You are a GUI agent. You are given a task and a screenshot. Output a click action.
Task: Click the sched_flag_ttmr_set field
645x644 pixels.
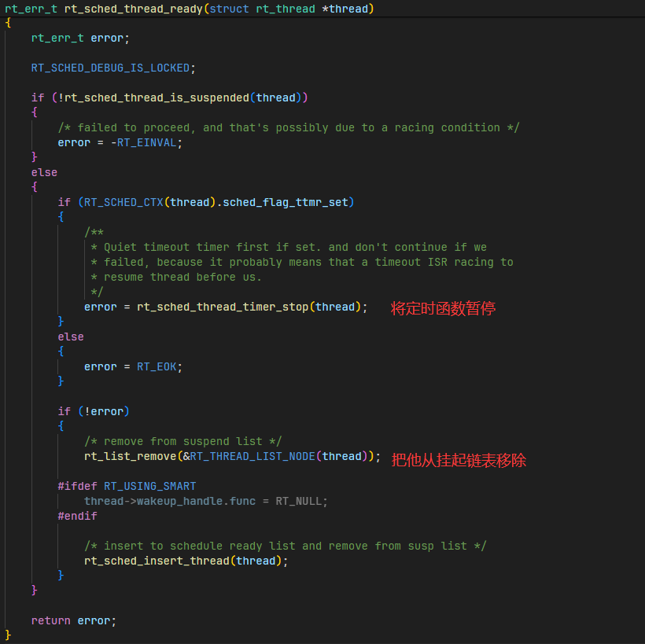point(286,202)
